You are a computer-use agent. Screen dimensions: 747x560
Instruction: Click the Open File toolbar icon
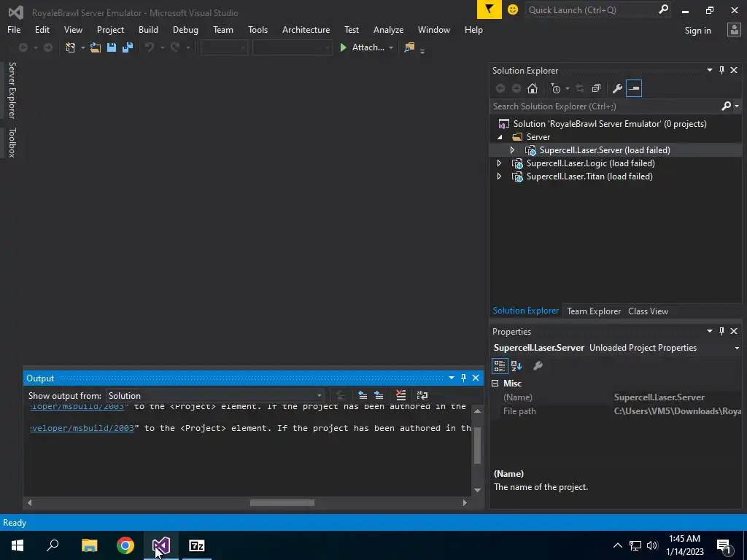pos(96,47)
